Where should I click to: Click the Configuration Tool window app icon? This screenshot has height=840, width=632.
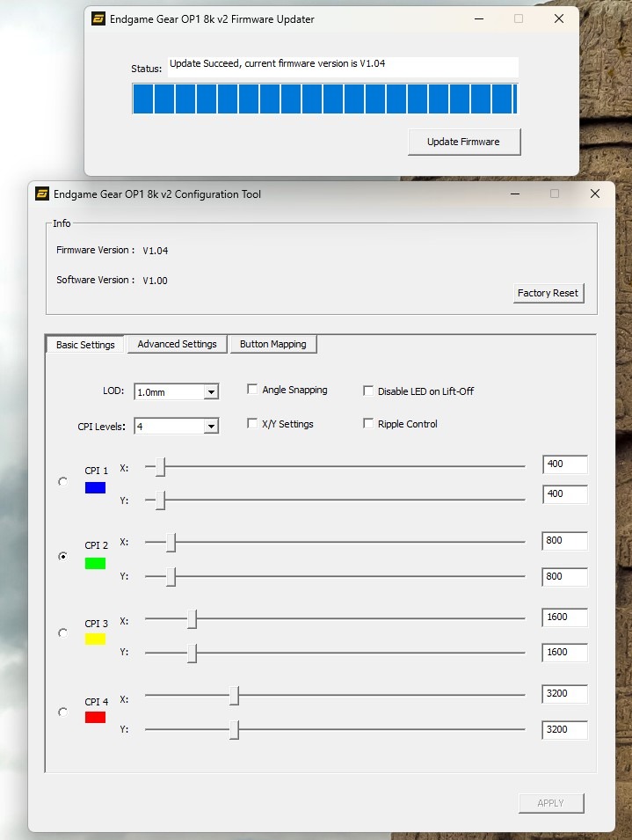point(41,194)
